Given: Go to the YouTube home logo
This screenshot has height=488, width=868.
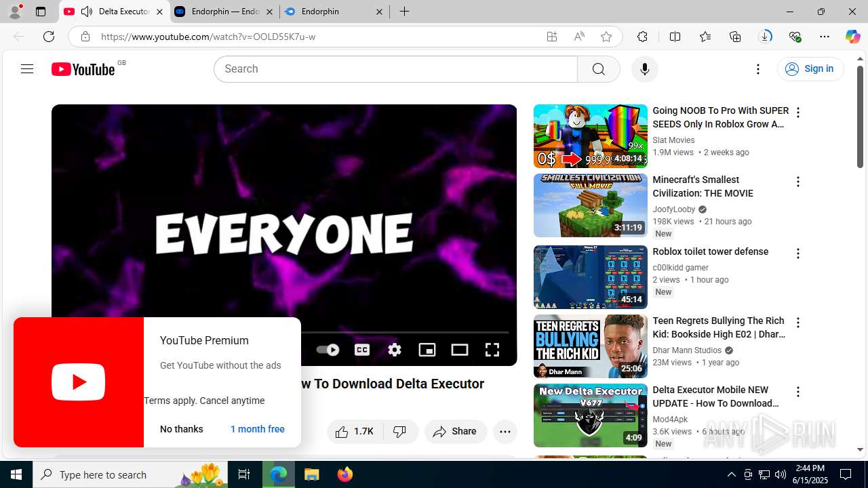Looking at the screenshot, I should (83, 69).
